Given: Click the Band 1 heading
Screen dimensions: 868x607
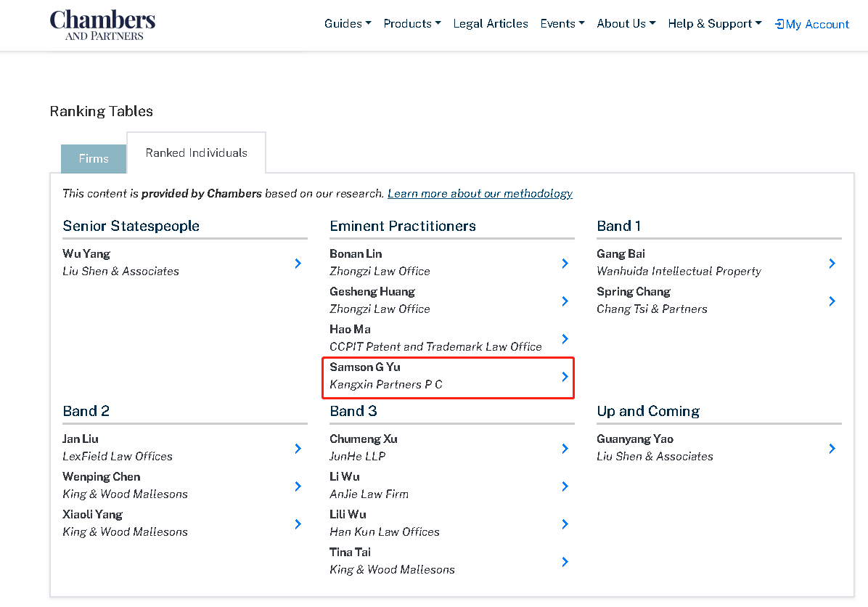Looking at the screenshot, I should pyautogui.click(x=619, y=226).
